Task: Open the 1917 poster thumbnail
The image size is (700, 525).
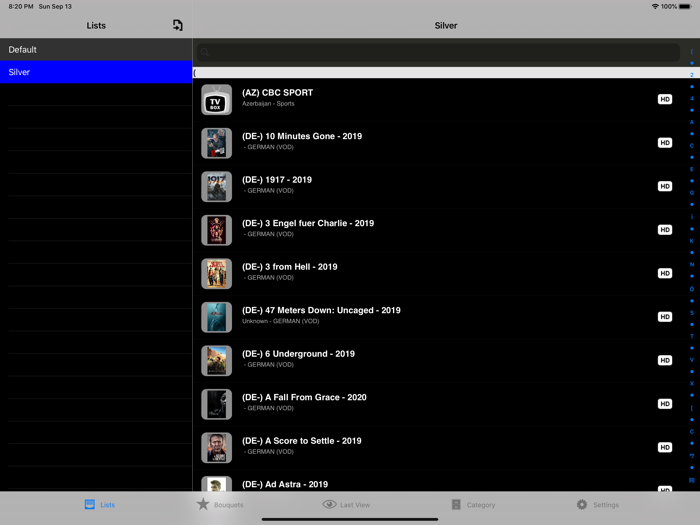Action: (217, 187)
